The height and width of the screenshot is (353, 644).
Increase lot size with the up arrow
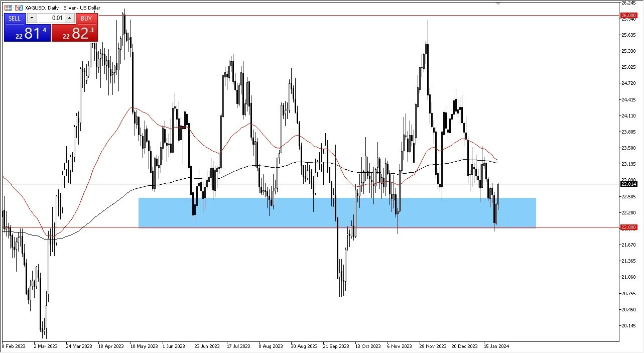tap(70, 18)
